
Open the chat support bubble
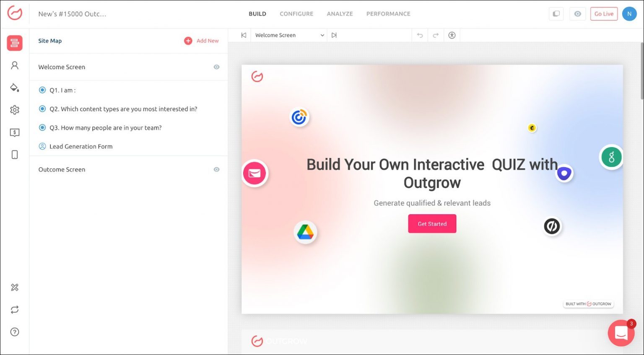(x=621, y=333)
